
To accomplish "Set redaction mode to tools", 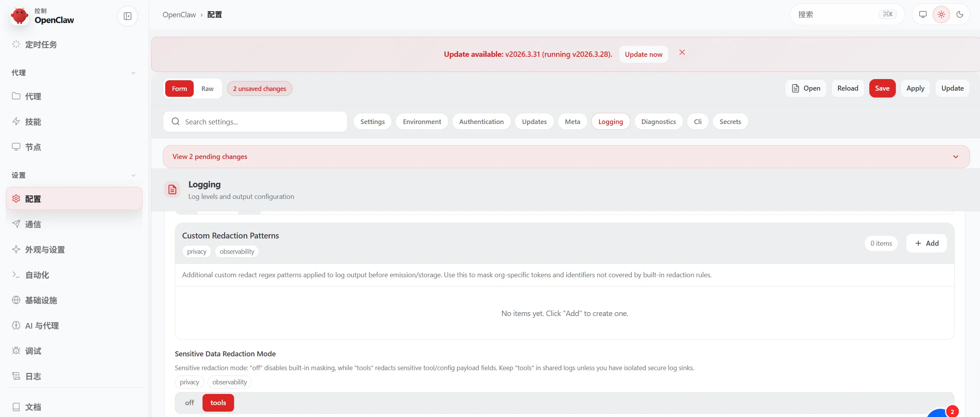I will [x=218, y=403].
